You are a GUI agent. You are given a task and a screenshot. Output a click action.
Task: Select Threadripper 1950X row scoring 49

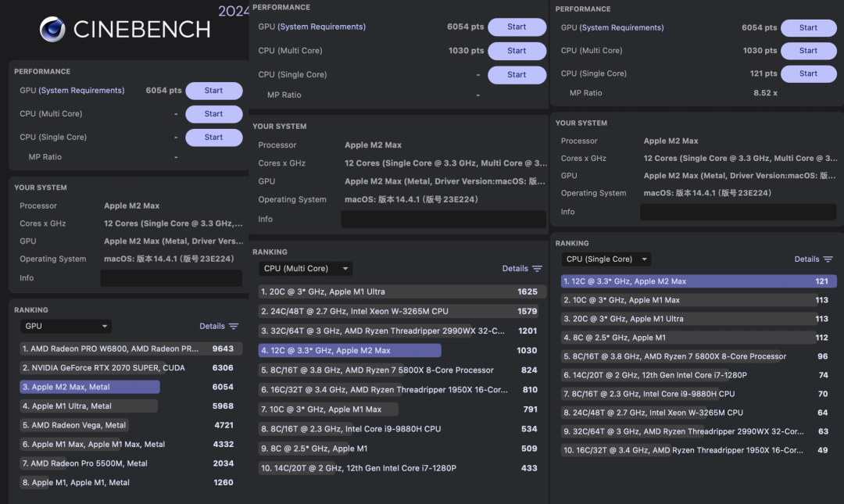699,450
